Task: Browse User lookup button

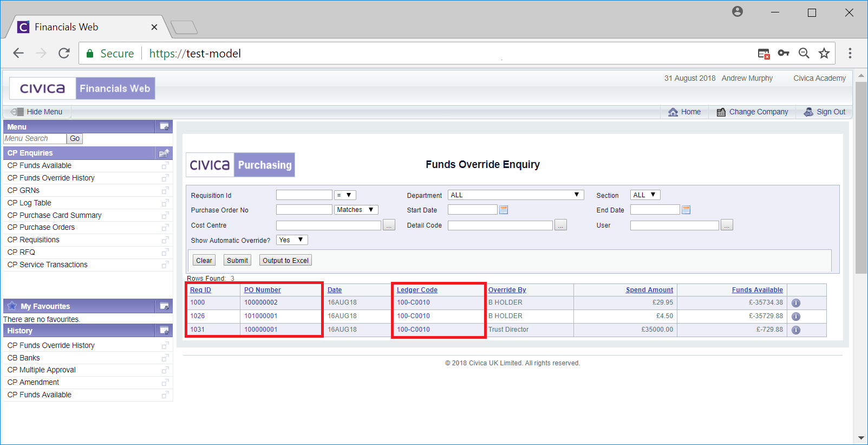Action: coord(727,225)
